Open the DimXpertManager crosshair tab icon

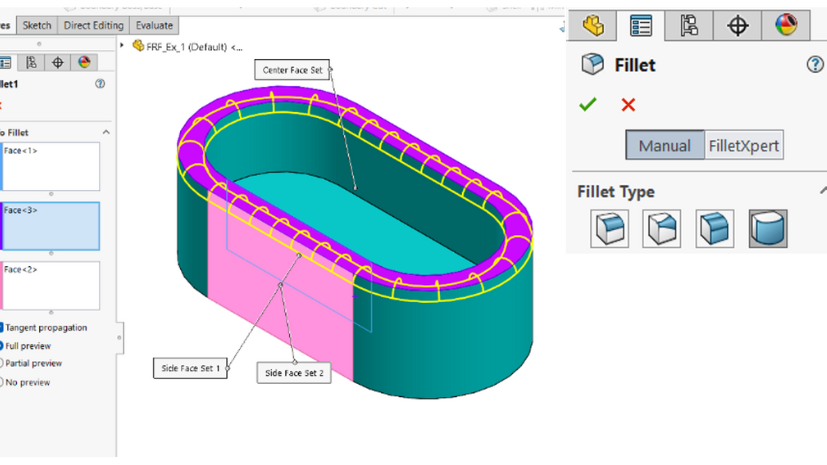(x=738, y=25)
